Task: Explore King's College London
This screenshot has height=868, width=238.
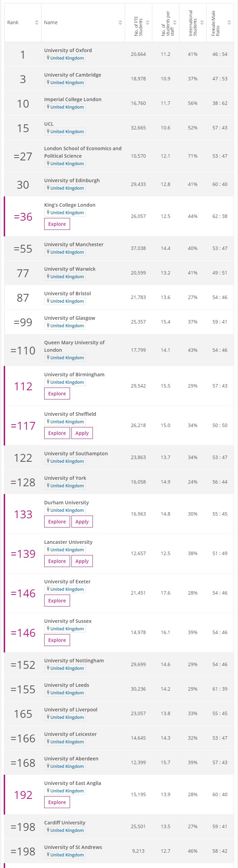Action: (x=57, y=224)
